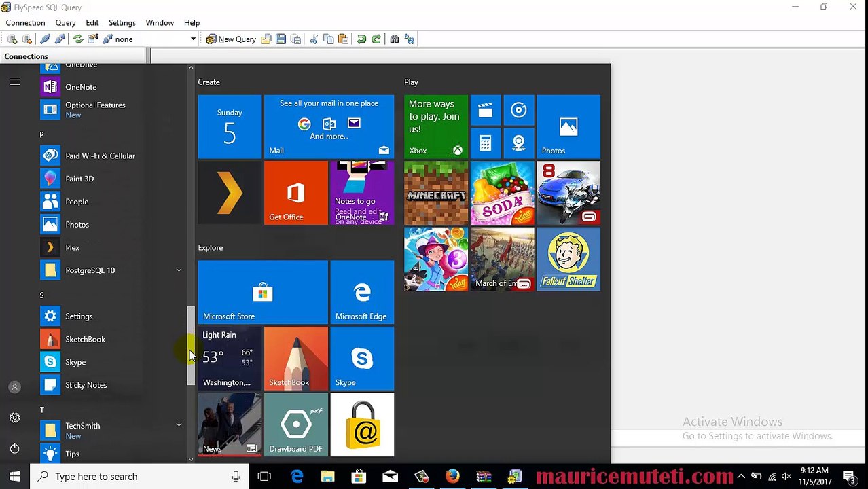
Task: Open Task View on the taskbar
Action: [x=264, y=477]
